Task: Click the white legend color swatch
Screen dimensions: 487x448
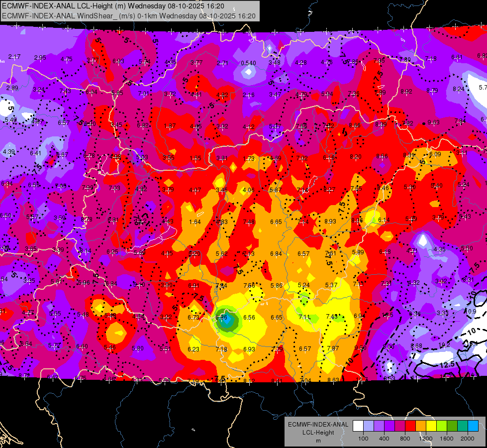Action: [x=358, y=426]
